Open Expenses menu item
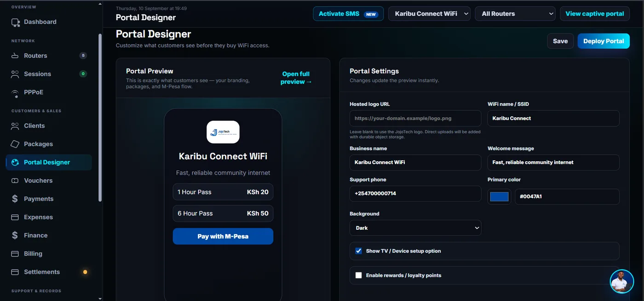This screenshot has width=644, height=301. pyautogui.click(x=49, y=217)
